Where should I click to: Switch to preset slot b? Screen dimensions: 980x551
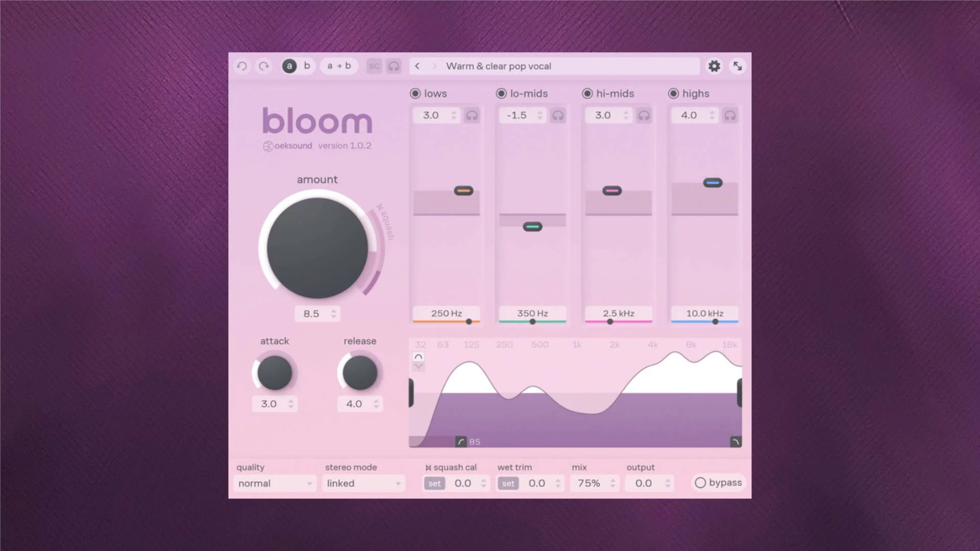(x=307, y=66)
